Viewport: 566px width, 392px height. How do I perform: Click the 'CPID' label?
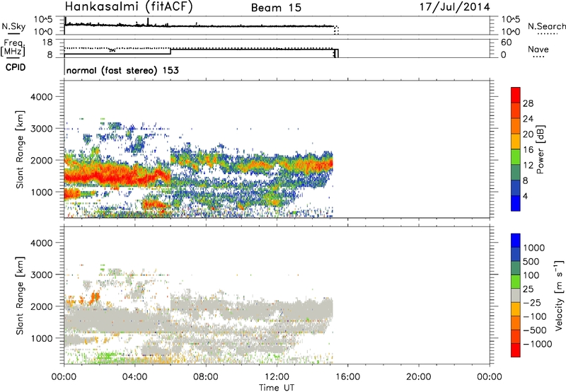(x=16, y=67)
